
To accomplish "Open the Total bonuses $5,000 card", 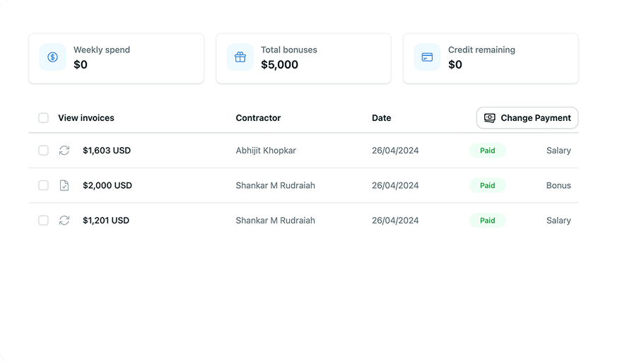I will (303, 58).
